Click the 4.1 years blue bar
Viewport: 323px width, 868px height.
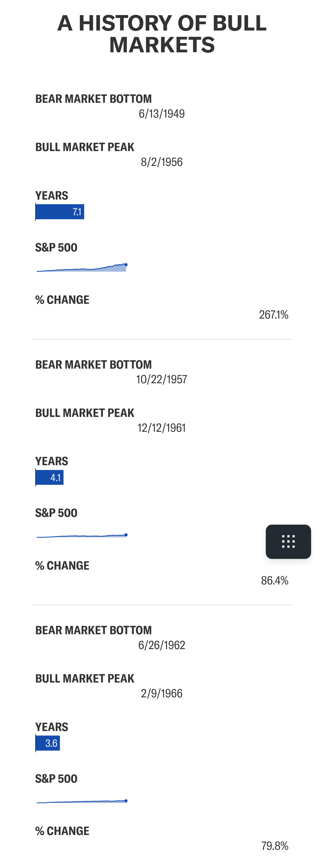[x=49, y=477]
